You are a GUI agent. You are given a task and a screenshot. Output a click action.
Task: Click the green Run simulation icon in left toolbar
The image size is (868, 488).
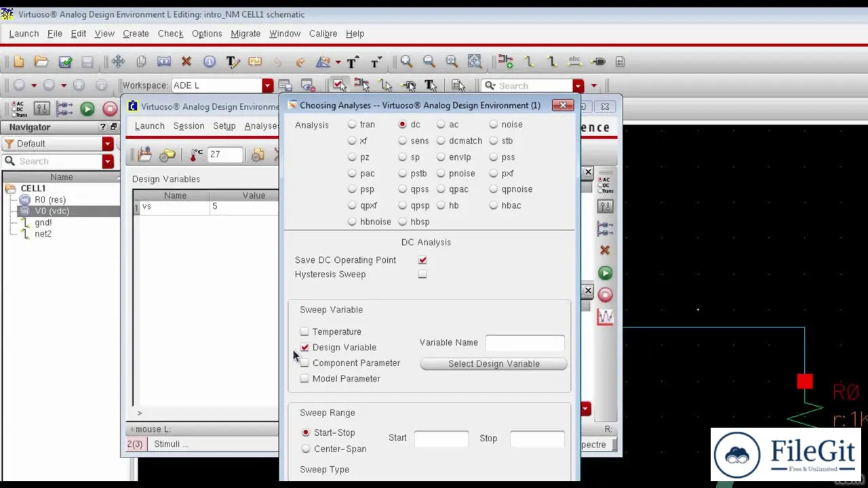pyautogui.click(x=87, y=108)
